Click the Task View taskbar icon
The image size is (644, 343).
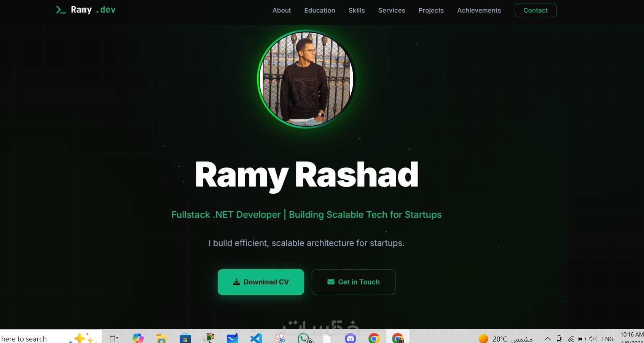114,338
